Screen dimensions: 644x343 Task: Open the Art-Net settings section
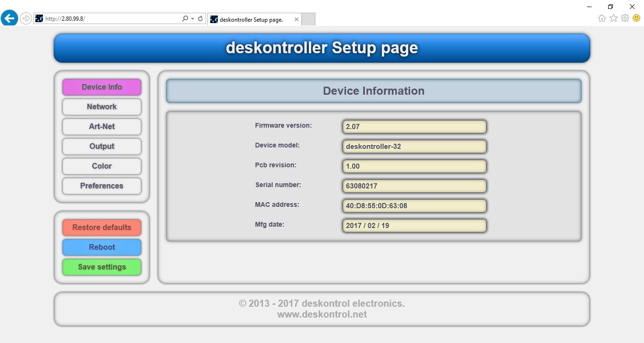[x=102, y=127]
